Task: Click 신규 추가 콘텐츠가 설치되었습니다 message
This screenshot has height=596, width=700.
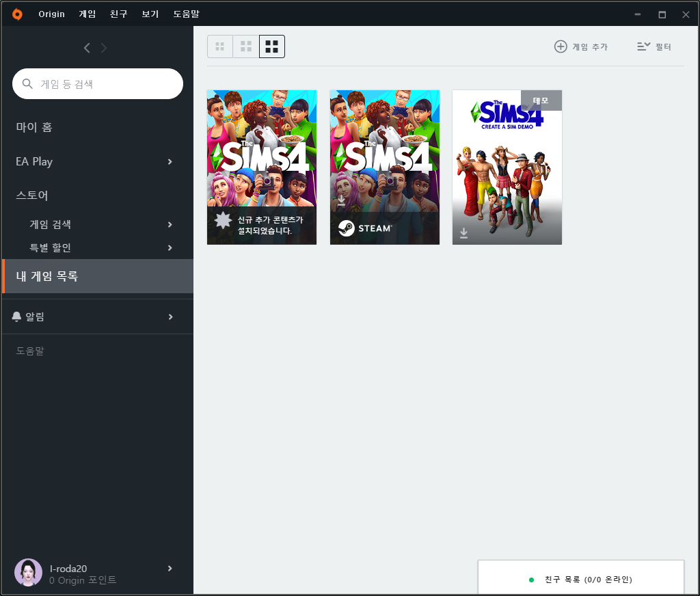Action: pyautogui.click(x=270, y=226)
